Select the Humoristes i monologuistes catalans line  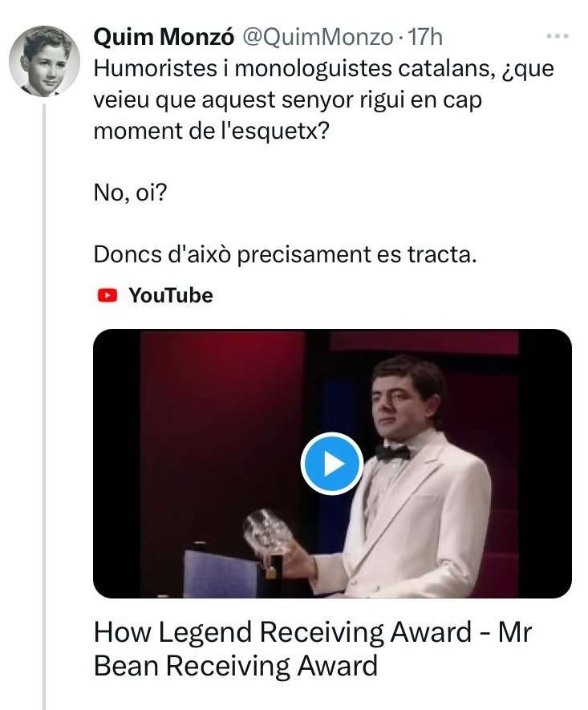coord(323,69)
